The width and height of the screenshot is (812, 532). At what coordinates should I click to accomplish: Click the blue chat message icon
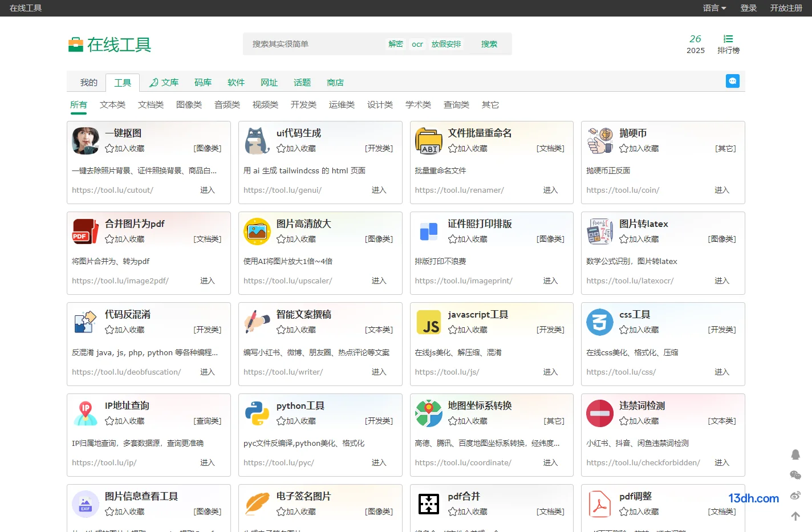pyautogui.click(x=733, y=81)
